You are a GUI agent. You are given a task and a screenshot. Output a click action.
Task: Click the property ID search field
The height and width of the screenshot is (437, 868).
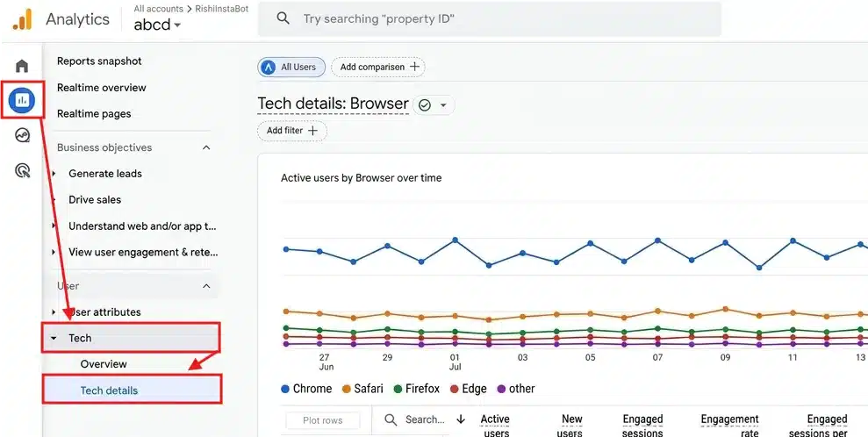[x=490, y=18]
